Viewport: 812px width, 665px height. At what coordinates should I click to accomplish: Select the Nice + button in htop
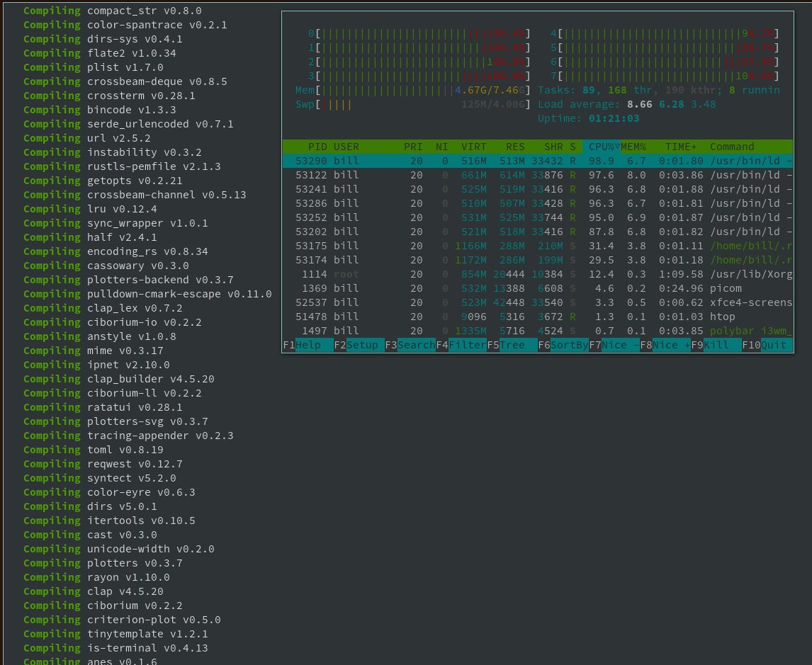[x=665, y=345]
